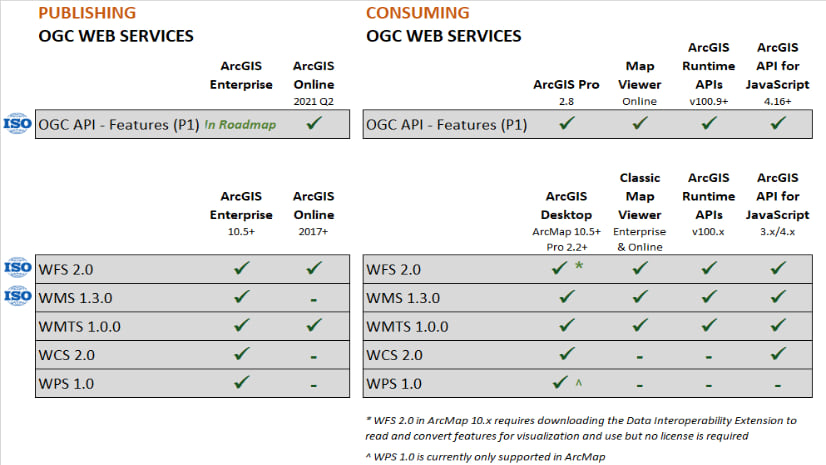Click Classic Map Viewer checkmark for consuming WMS 1.3.0
The image size is (826, 465).
tap(640, 297)
